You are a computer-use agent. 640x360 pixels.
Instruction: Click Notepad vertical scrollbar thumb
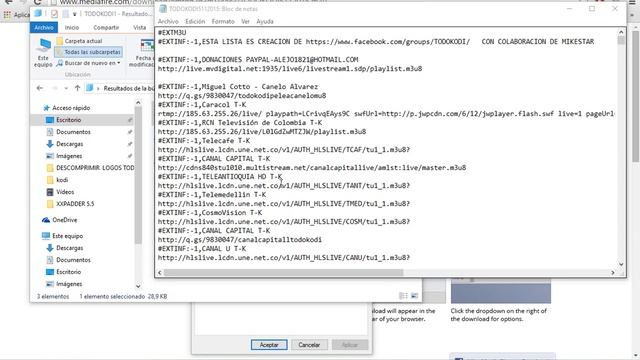pyautogui.click(x=621, y=40)
